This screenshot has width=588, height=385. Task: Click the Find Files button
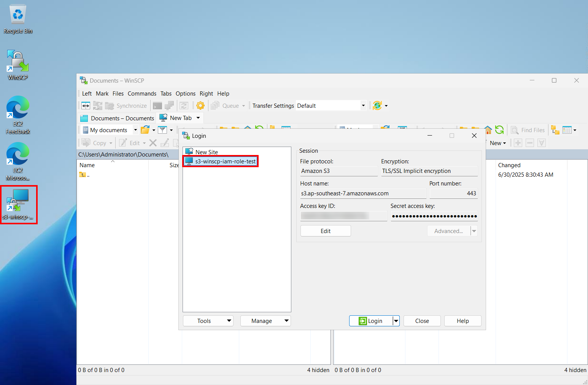tap(528, 130)
